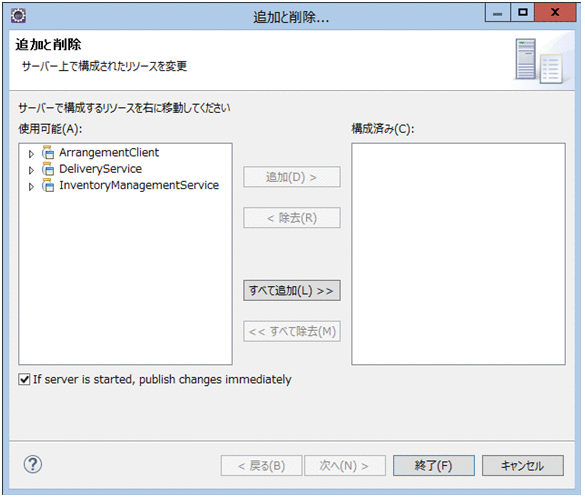Click the 次へ(N) > button
Image resolution: width=585 pixels, height=499 pixels.
click(345, 466)
